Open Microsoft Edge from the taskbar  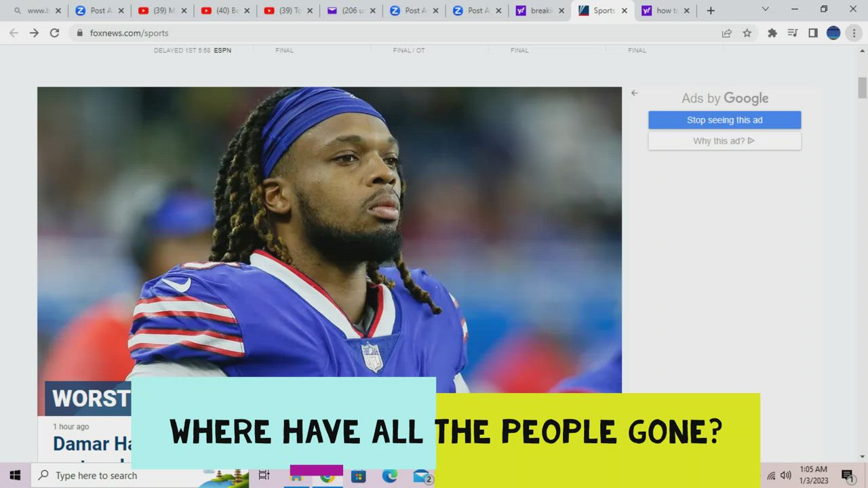389,476
